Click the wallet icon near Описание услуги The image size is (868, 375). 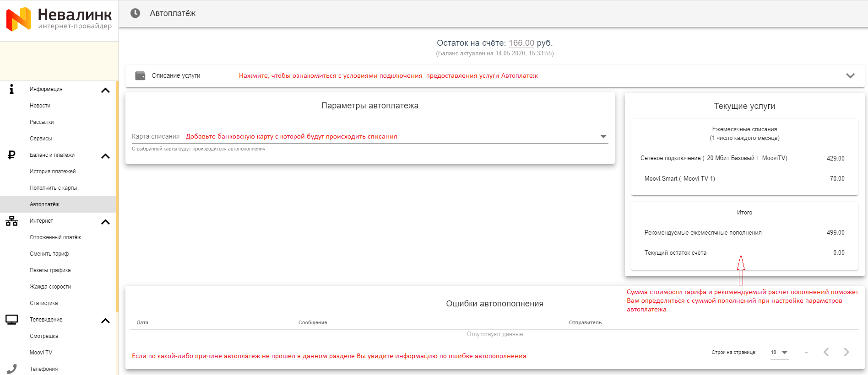(140, 75)
